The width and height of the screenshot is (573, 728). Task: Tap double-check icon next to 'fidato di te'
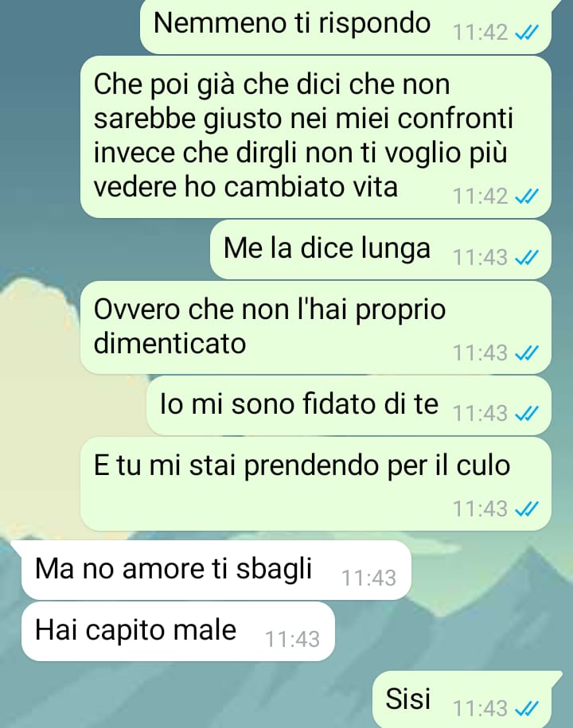527,413
